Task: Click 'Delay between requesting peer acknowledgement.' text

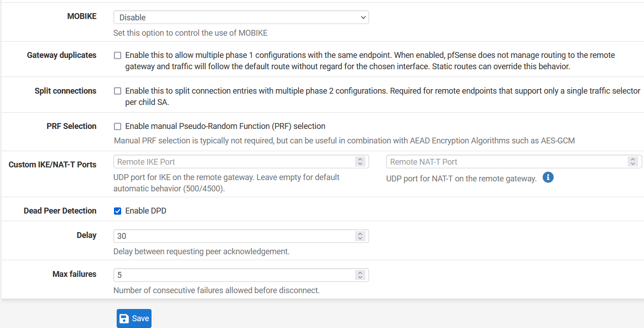Action: point(201,252)
